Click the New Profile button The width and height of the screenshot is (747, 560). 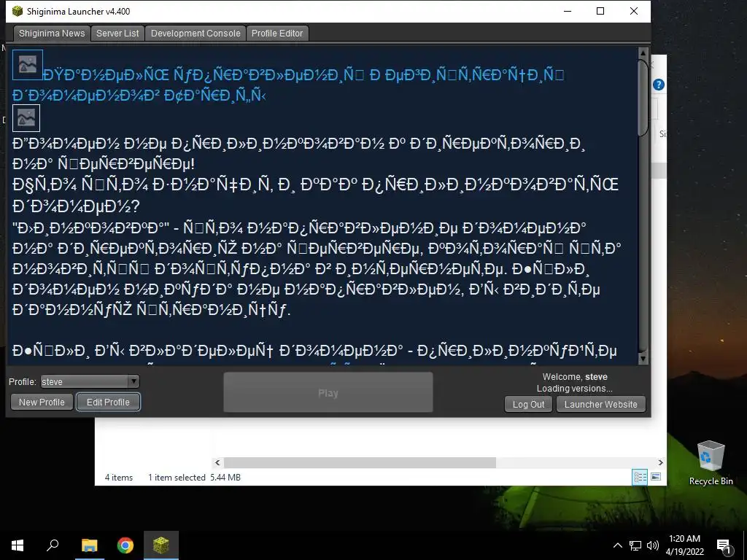coord(42,402)
